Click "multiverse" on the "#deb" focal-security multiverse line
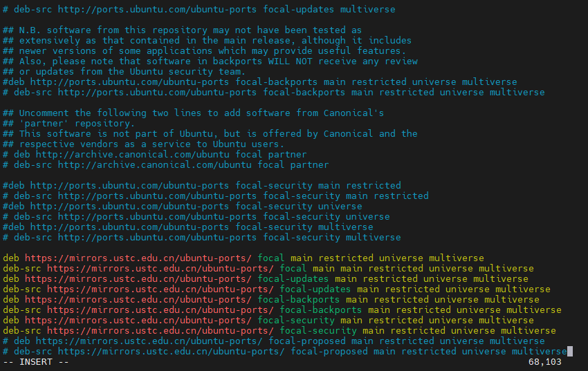The image size is (588, 371). click(346, 227)
